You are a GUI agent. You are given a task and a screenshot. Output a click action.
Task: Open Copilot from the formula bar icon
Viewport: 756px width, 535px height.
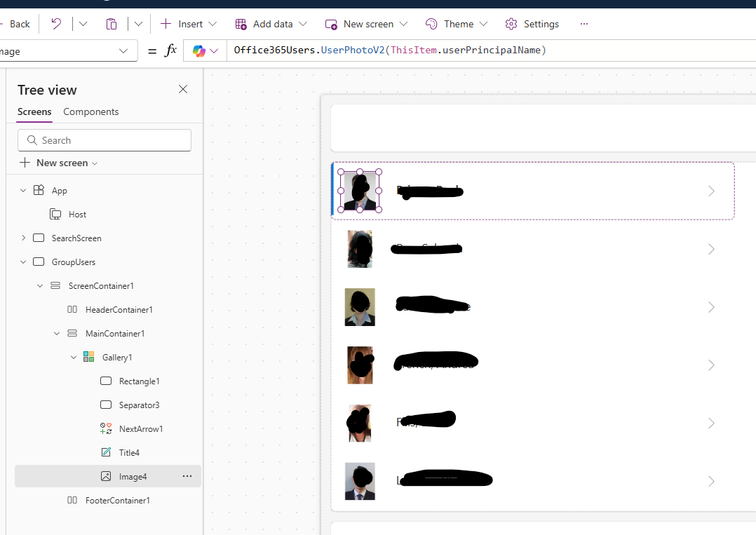tap(200, 50)
